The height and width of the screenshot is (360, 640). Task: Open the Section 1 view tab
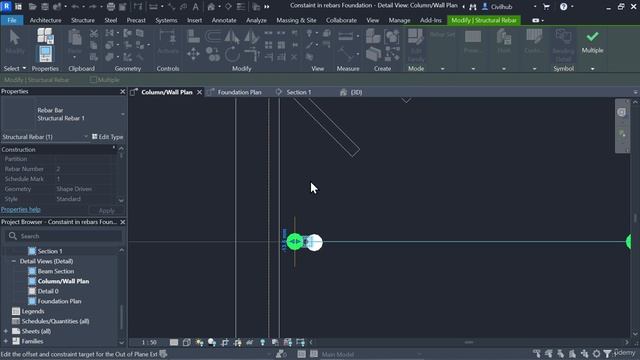(298, 92)
